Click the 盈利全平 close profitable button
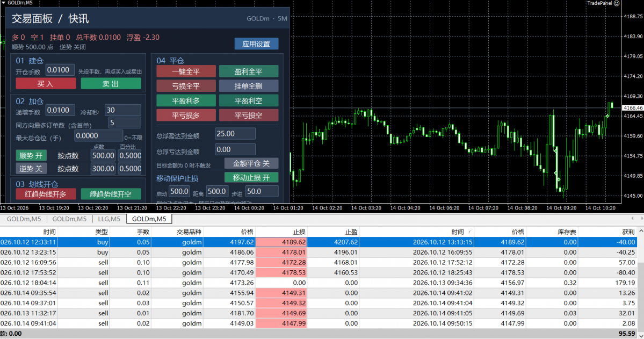Screen dimensions: 644x339 [249, 71]
